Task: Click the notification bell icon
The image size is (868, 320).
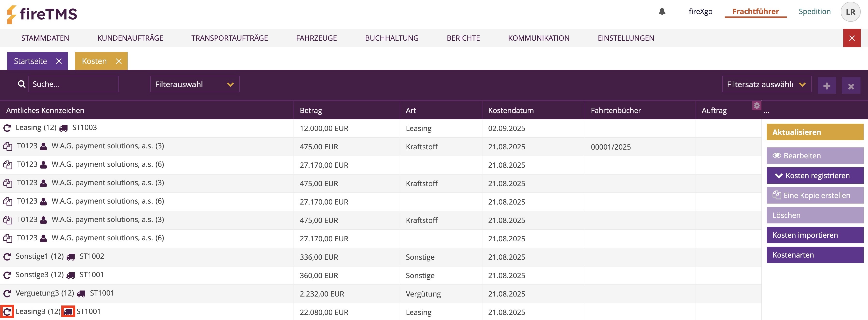Action: (662, 11)
